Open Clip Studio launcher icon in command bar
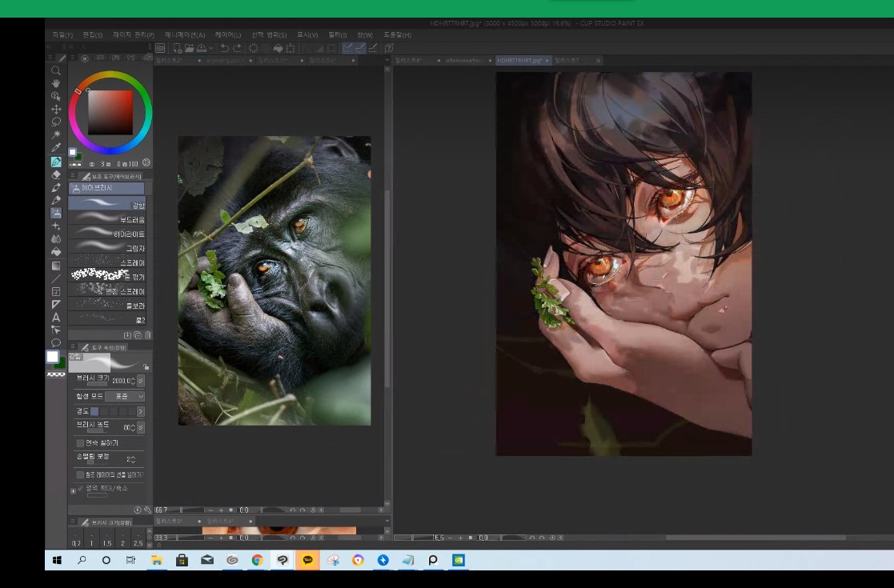 coord(161,48)
